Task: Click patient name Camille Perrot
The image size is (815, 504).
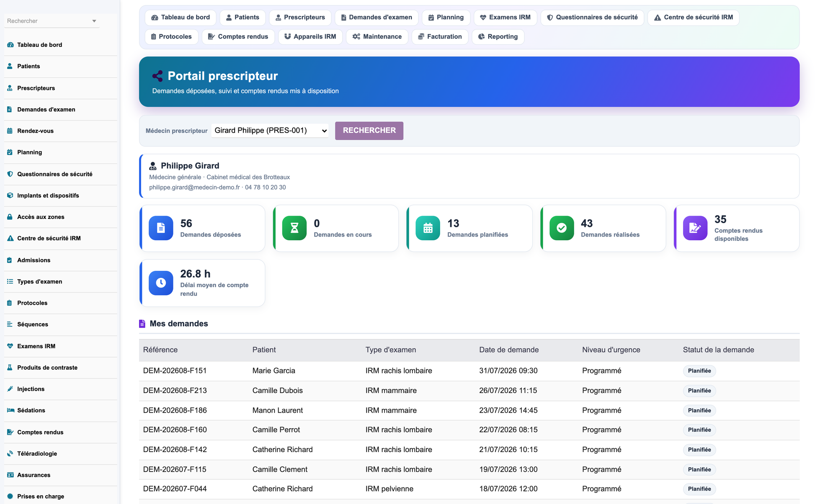Action: 276,430
